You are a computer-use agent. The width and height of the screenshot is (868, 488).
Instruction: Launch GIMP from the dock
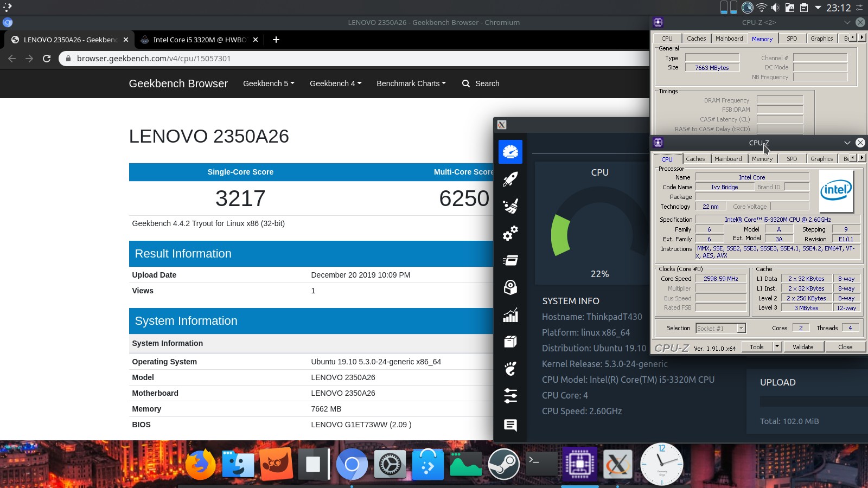coord(276,465)
